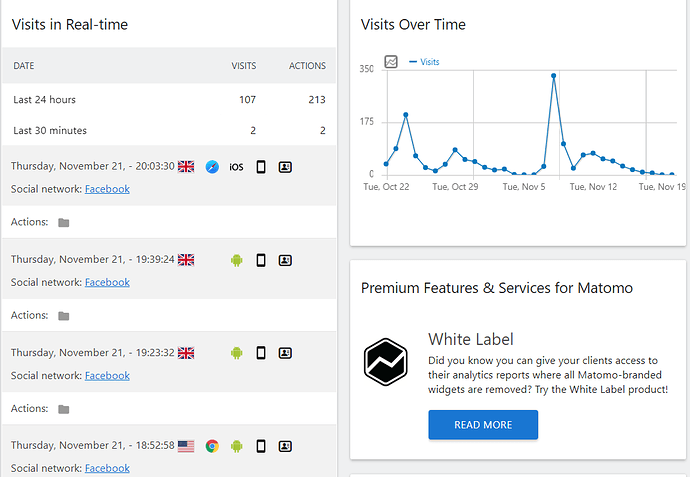Click Android icon in 19:39:24 visit
This screenshot has width=690, height=477.
(237, 261)
